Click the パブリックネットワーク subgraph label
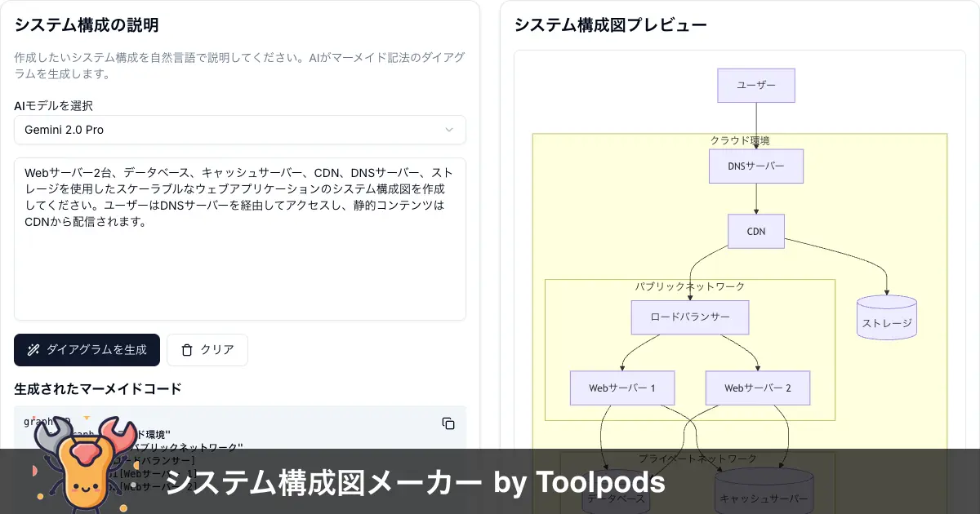The width and height of the screenshot is (980, 514). 690,286
